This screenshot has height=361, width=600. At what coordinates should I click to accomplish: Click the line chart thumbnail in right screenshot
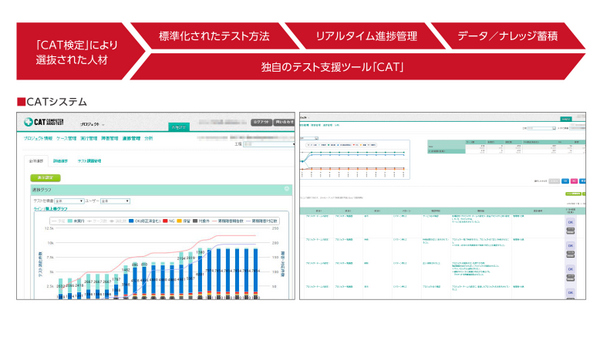[x=355, y=160]
